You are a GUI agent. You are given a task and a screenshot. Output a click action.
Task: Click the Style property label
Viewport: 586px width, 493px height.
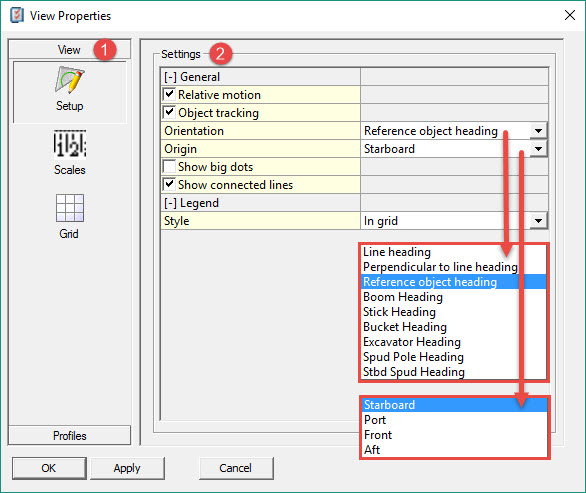pyautogui.click(x=176, y=221)
